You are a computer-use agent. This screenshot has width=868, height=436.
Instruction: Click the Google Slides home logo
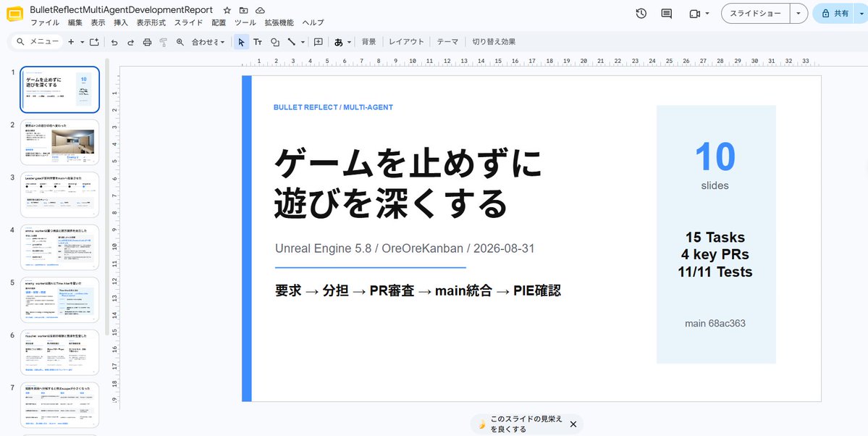point(14,14)
